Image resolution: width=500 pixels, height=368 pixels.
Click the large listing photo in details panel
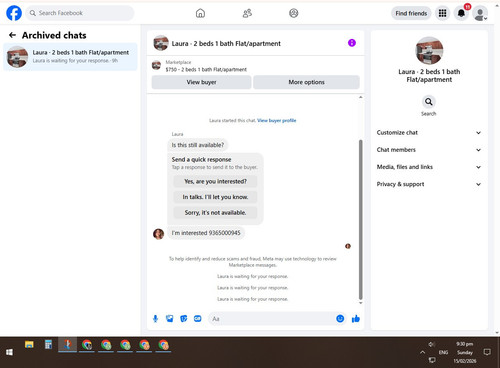[x=429, y=50]
